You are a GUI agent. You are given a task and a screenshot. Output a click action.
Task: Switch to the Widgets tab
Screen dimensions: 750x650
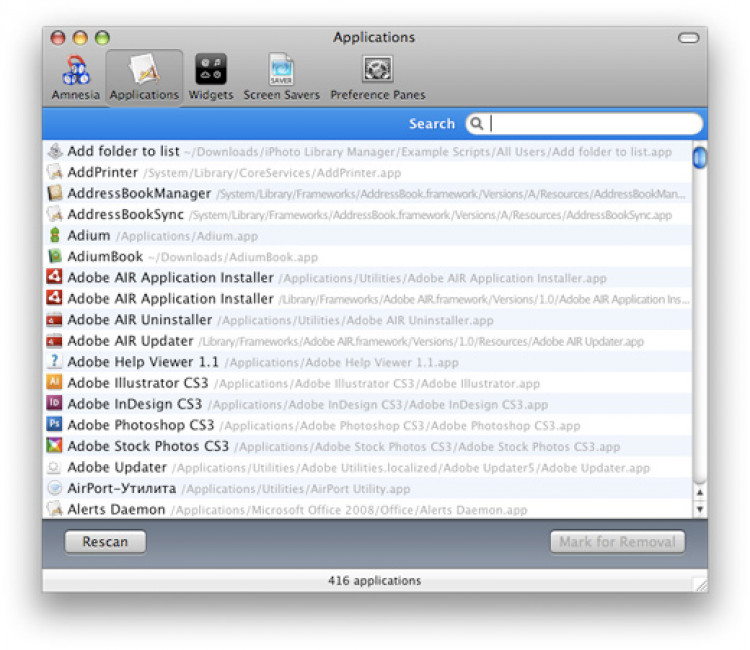pyautogui.click(x=211, y=77)
